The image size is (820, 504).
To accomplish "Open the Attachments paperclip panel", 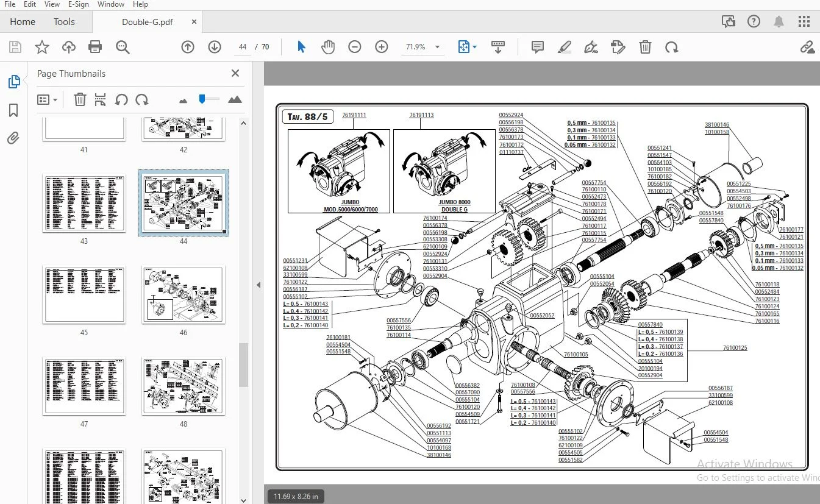I will [13, 138].
